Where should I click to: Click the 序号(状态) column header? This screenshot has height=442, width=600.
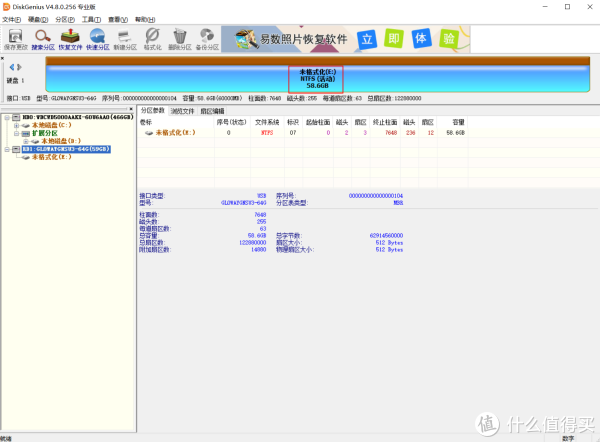pyautogui.click(x=232, y=122)
